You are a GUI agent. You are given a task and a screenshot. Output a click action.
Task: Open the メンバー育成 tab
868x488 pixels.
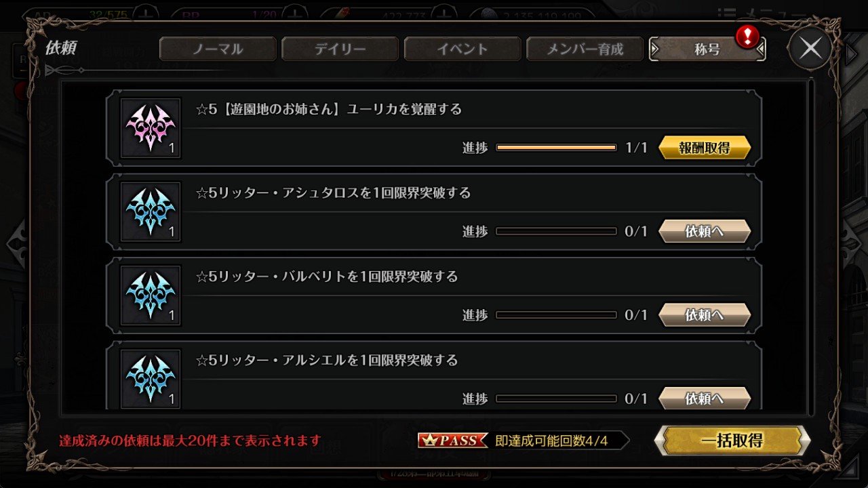(585, 49)
